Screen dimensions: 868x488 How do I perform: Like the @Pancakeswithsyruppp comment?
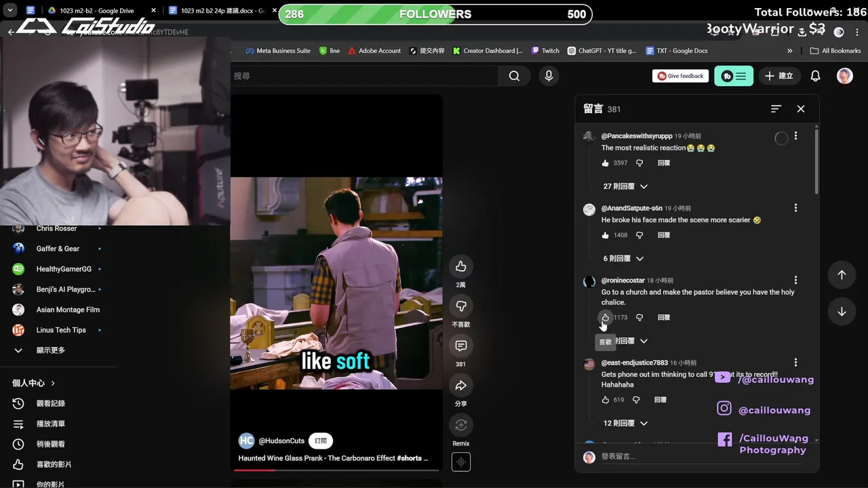[605, 163]
